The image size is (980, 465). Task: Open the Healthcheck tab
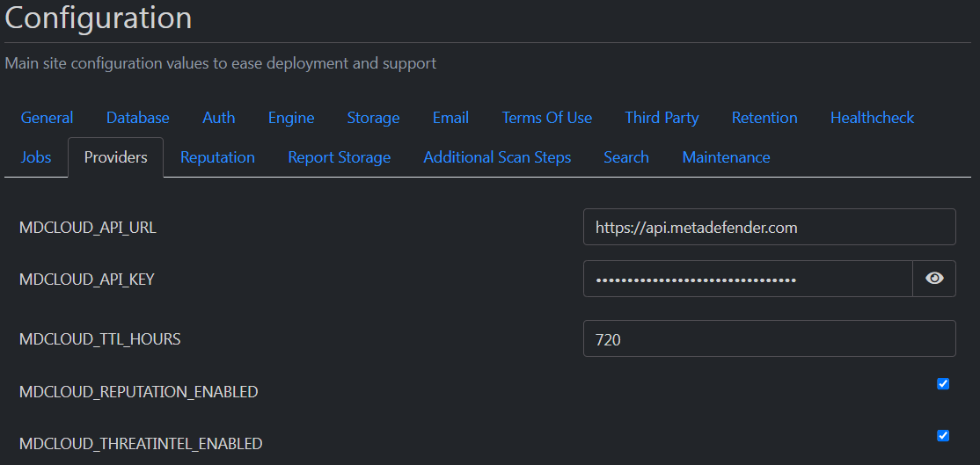872,117
